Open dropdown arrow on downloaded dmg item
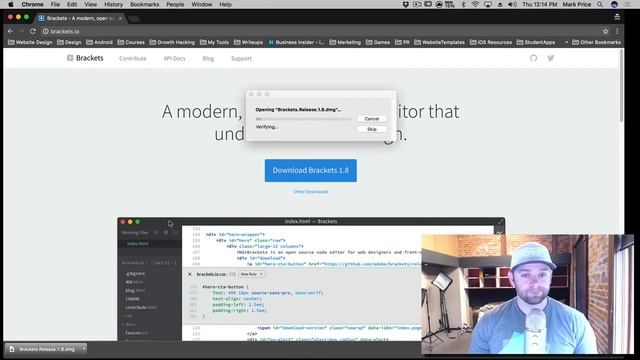The height and width of the screenshot is (360, 640). pyautogui.click(x=84, y=349)
